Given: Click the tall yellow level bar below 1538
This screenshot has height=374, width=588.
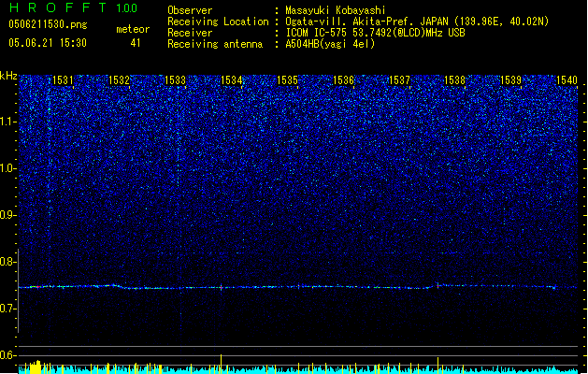Looking at the screenshot, I should click(x=437, y=365).
